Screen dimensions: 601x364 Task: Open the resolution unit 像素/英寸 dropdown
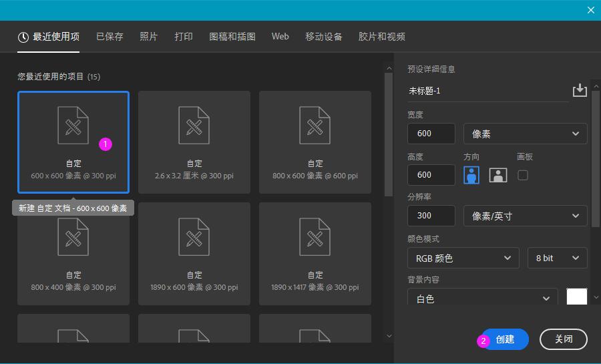525,216
